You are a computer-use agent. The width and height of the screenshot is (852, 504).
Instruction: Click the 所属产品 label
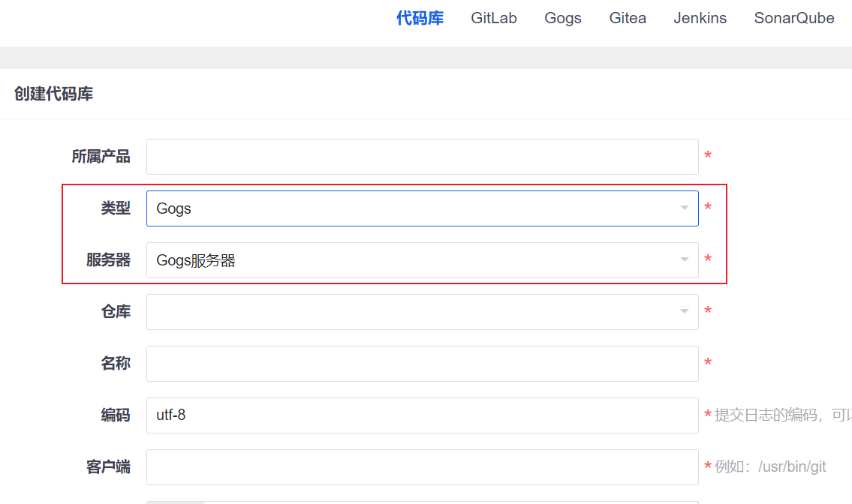(101, 157)
